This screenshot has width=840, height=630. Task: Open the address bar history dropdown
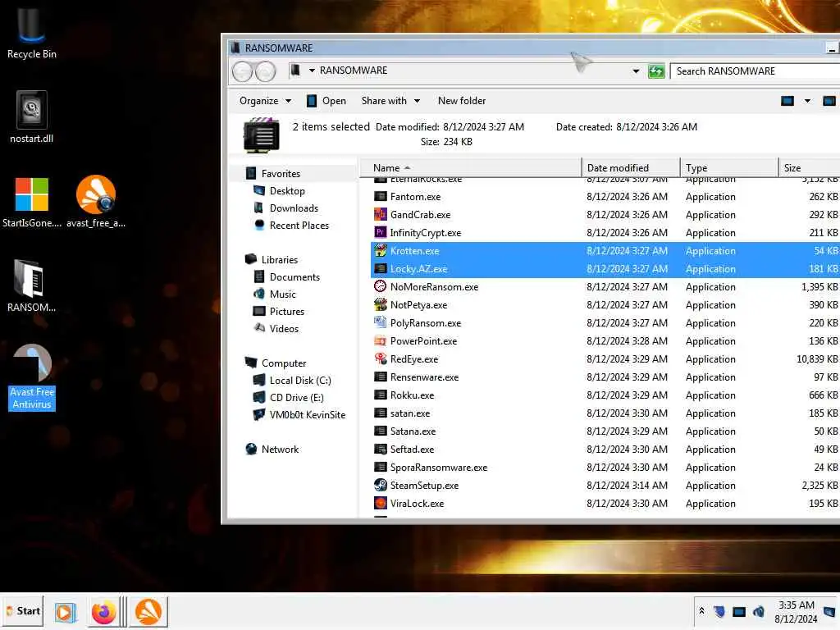(636, 71)
